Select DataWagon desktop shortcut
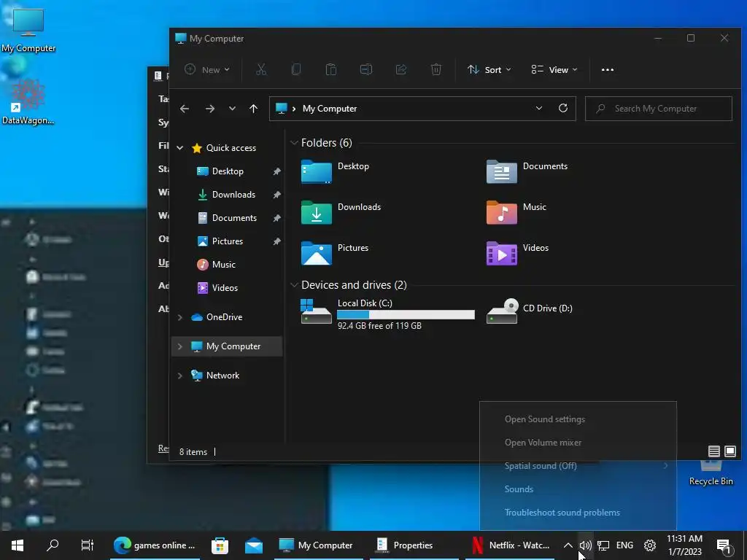This screenshot has height=560, width=747. (28, 101)
